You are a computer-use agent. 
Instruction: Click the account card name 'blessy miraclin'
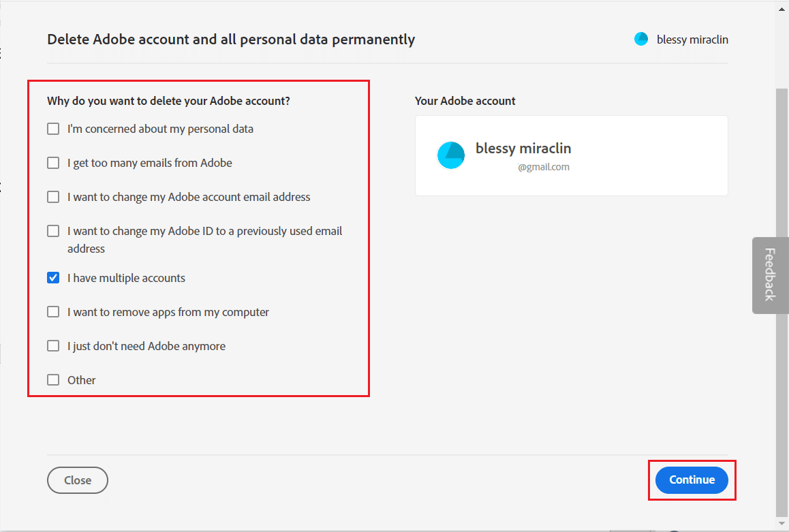[523, 148]
